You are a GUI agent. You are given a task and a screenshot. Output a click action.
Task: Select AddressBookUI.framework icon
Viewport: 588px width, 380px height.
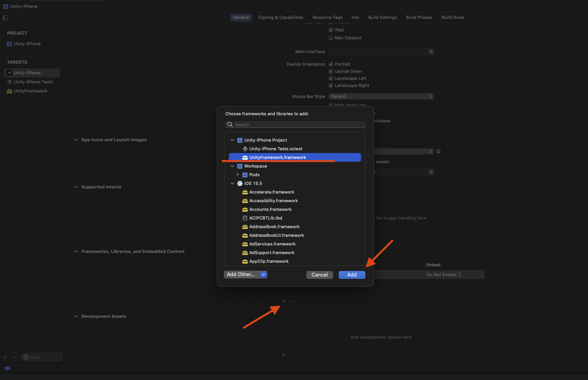click(x=245, y=235)
